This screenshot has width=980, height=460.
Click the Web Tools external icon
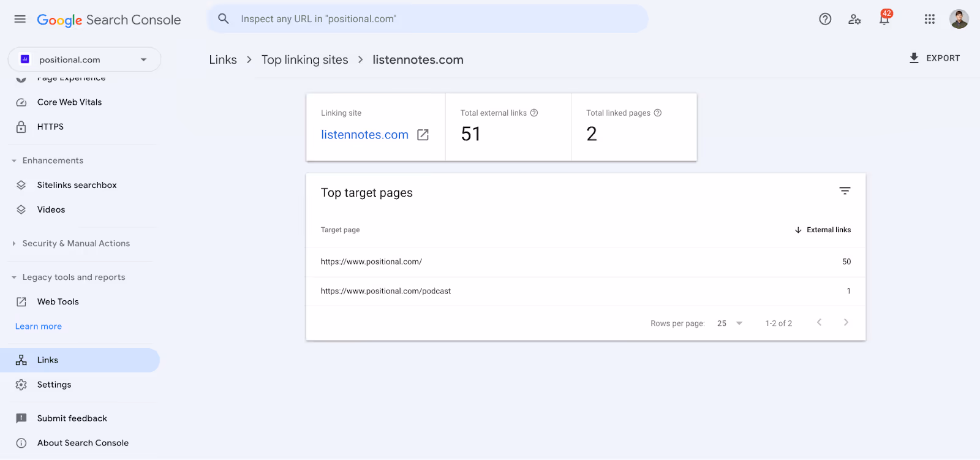(x=21, y=302)
